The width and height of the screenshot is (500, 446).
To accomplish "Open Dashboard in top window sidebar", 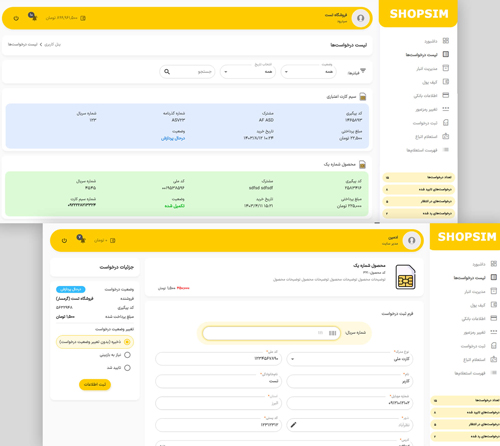I will click(436, 41).
